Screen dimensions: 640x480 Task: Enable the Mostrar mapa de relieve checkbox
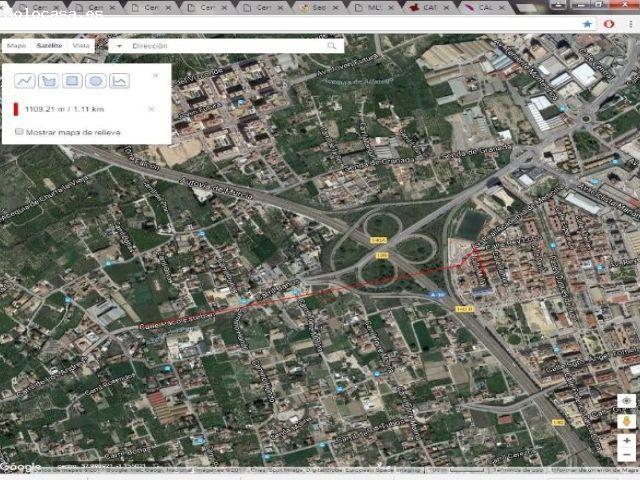point(19,131)
